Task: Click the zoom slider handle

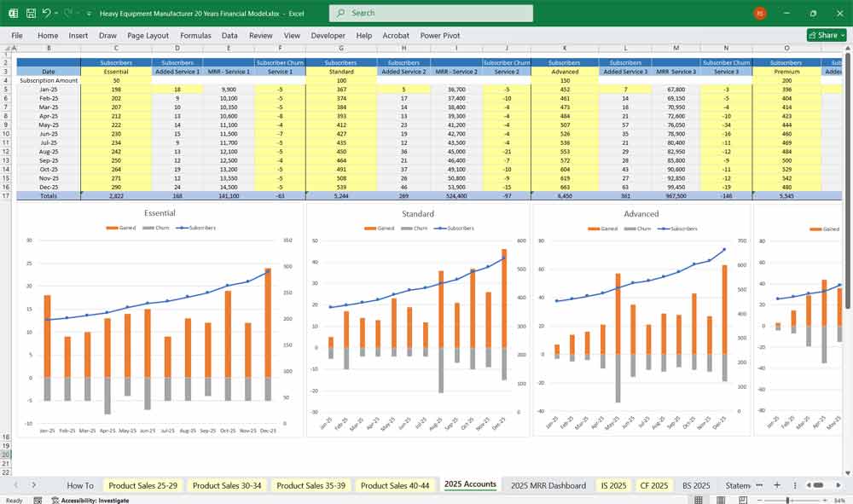Action: (788, 500)
